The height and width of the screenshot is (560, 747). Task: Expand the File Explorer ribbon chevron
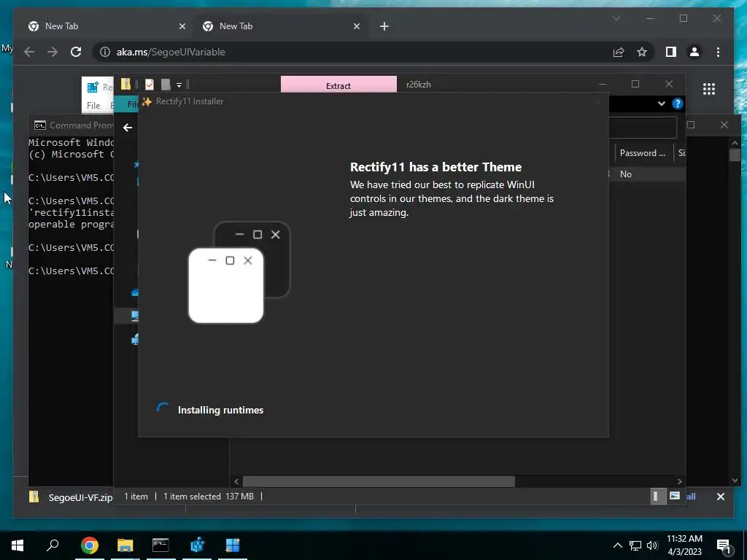coord(661,104)
